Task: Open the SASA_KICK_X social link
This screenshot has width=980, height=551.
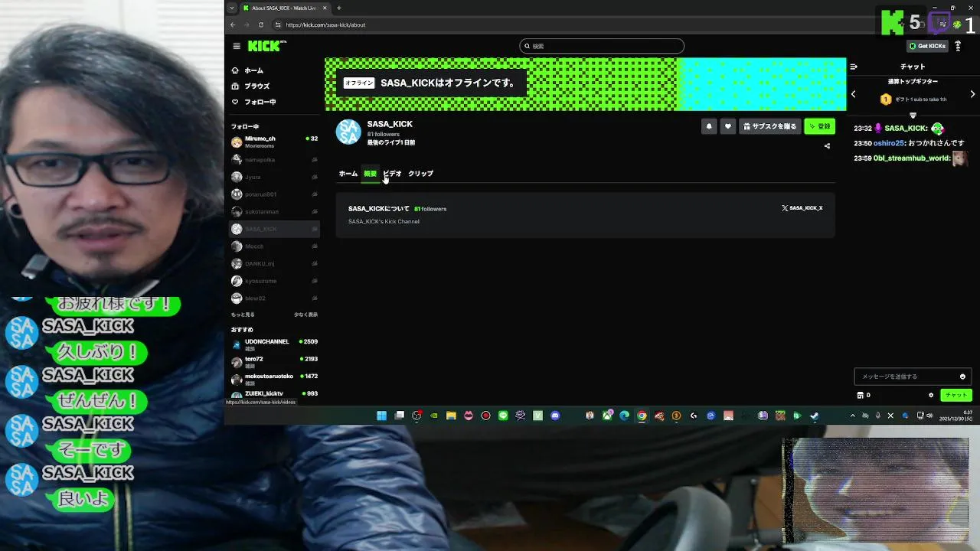Action: [x=802, y=208]
